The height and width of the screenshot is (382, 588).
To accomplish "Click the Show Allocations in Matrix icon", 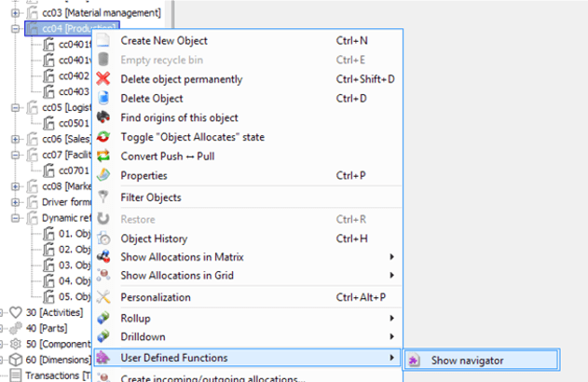I will coord(103,257).
